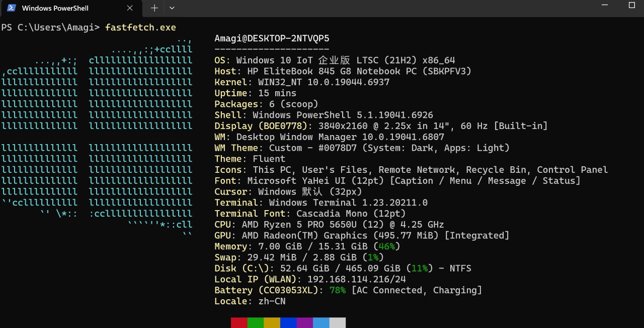This screenshot has width=644, height=328.
Task: Click the fastfetch.exe command text
Action: [x=140, y=27]
